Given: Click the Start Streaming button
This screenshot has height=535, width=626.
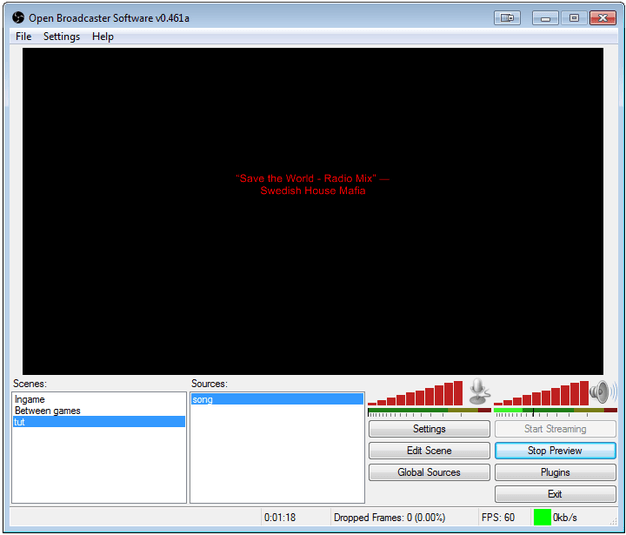Looking at the screenshot, I should coord(555,429).
